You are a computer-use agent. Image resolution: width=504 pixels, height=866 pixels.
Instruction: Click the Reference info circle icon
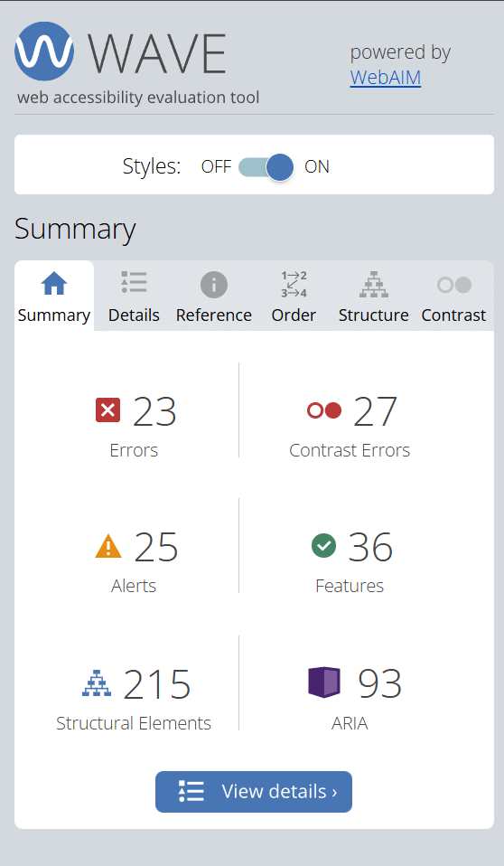pos(214,285)
